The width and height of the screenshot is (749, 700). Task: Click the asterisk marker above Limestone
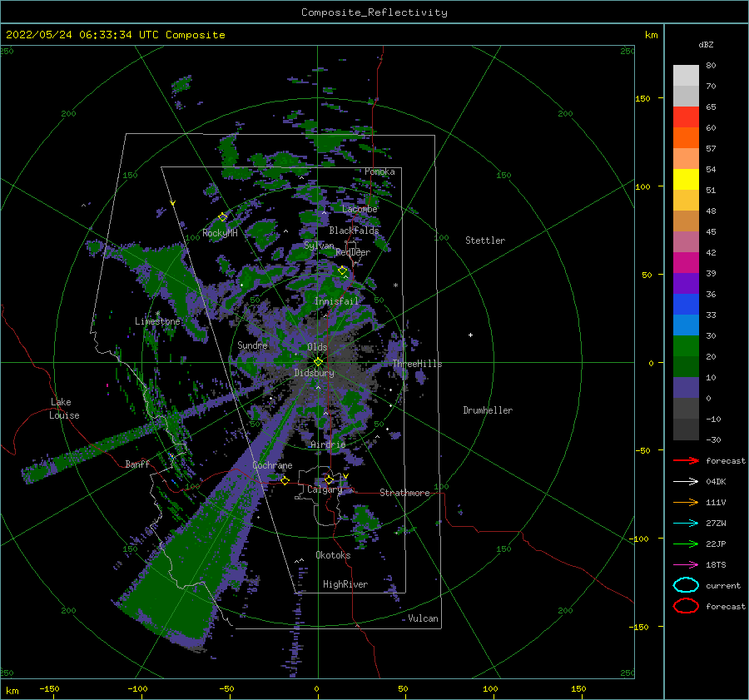158,314
